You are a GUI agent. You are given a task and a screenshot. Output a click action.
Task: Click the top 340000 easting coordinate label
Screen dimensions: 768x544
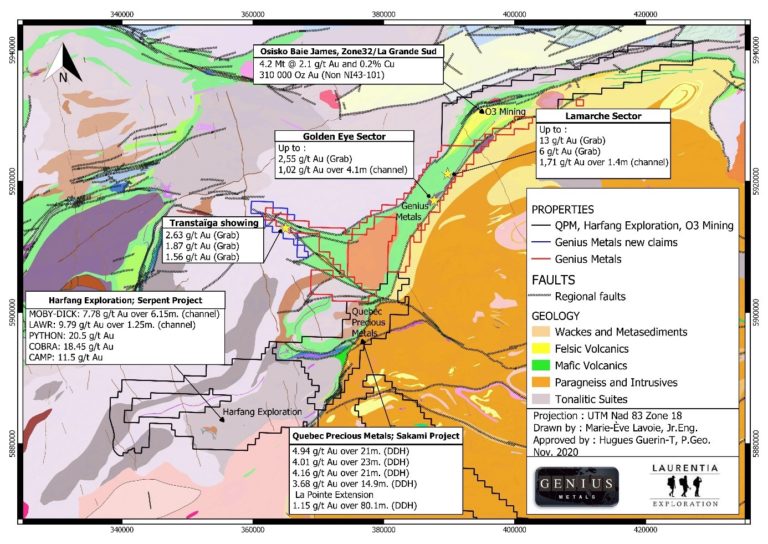click(x=121, y=15)
